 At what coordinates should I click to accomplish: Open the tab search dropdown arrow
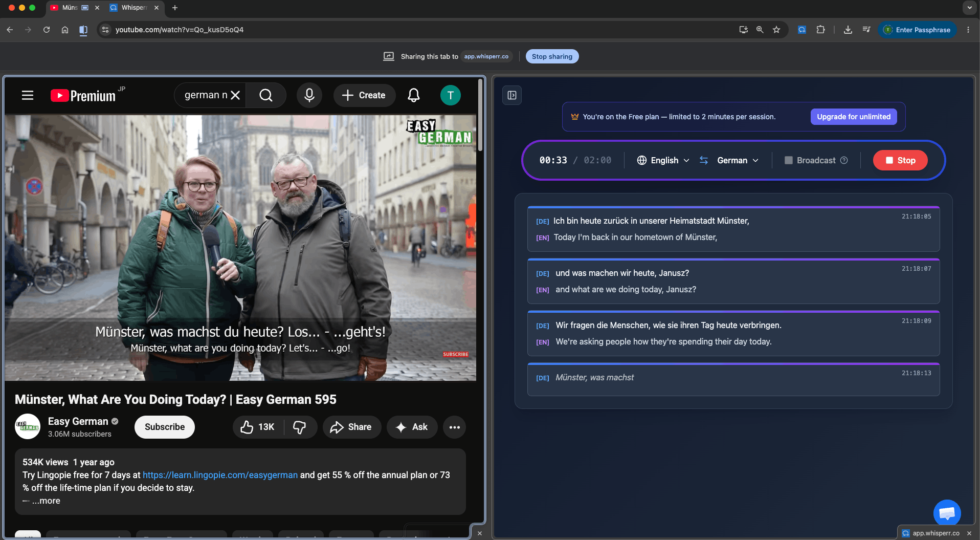[x=969, y=8]
